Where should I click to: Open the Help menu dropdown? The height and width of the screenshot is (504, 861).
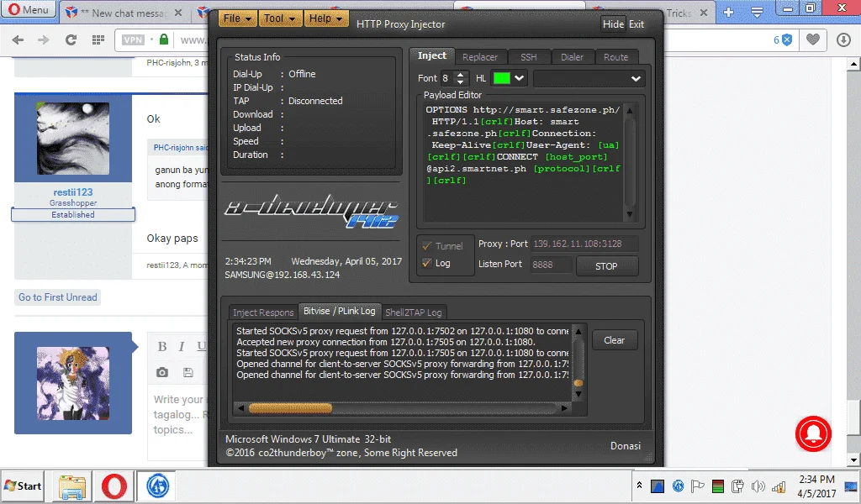coord(325,18)
